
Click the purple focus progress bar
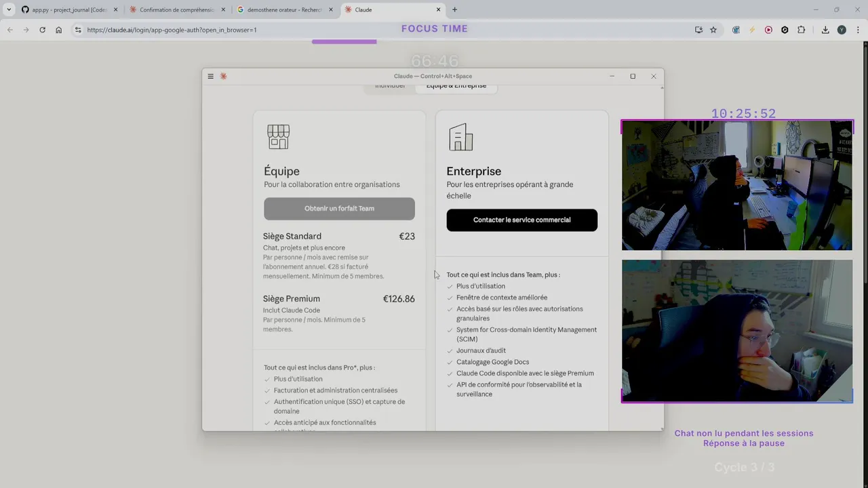coord(344,42)
